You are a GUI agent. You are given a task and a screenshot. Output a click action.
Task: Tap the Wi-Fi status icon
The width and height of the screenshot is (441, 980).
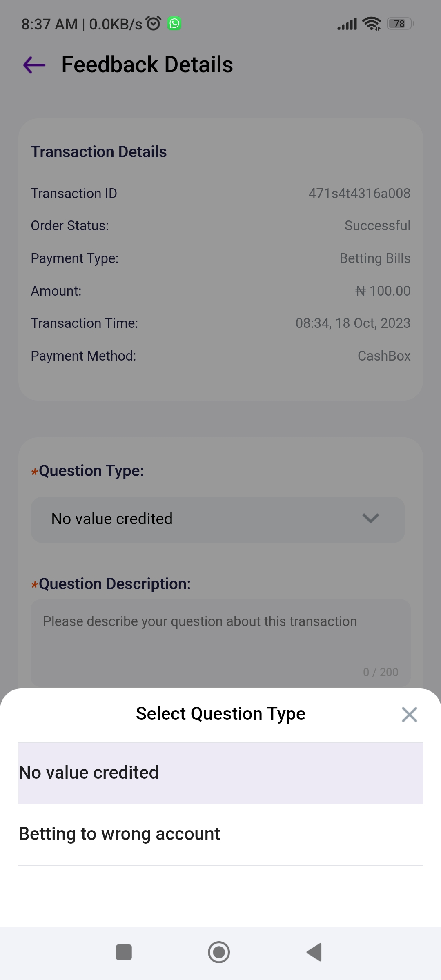(371, 24)
